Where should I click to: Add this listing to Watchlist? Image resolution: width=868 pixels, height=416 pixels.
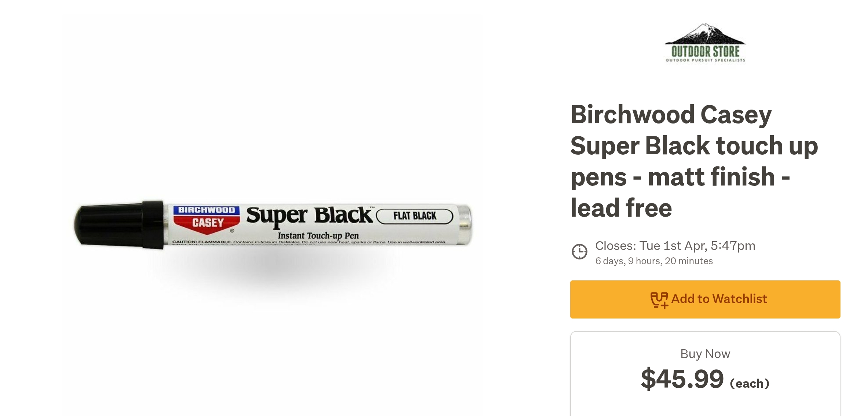pyautogui.click(x=705, y=299)
